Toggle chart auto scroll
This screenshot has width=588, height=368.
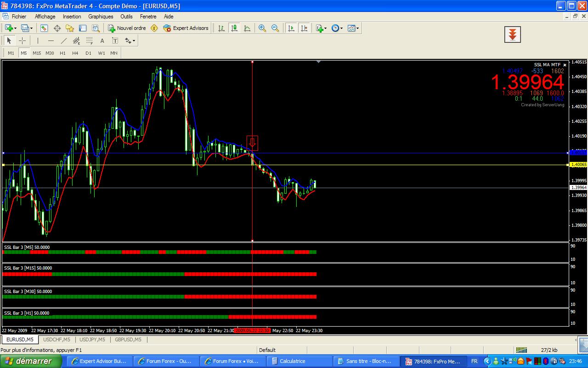291,28
